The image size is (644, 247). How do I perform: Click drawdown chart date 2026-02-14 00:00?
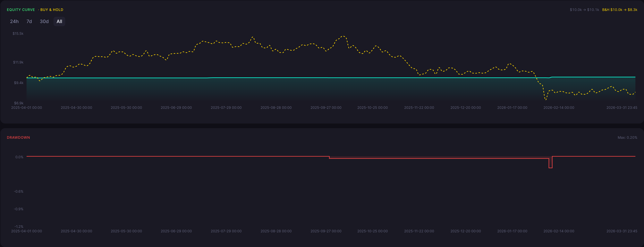[559, 231]
